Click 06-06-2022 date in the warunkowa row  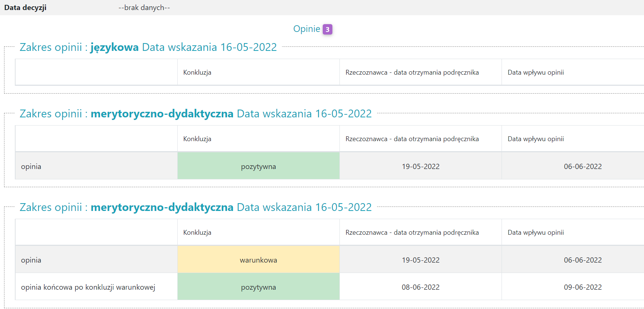pos(582,260)
